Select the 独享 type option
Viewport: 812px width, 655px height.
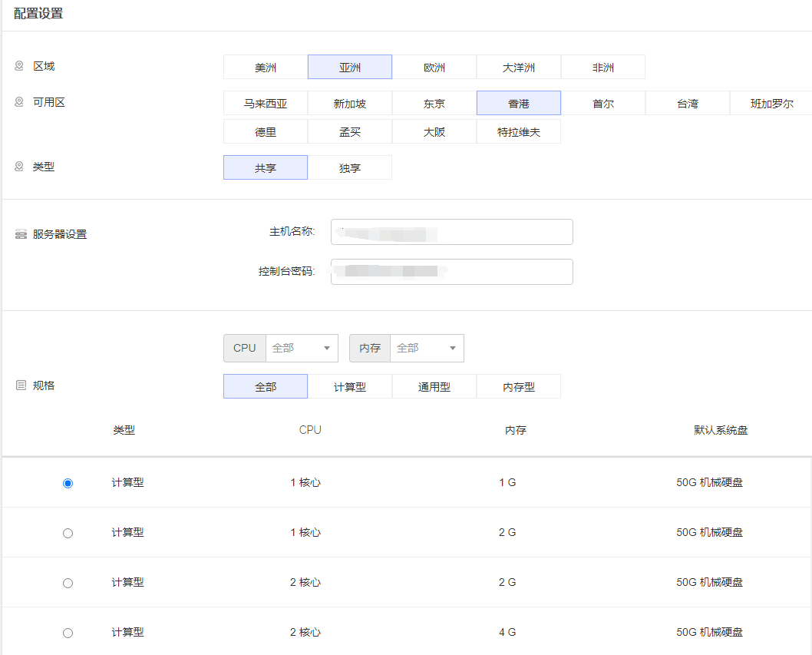[350, 168]
